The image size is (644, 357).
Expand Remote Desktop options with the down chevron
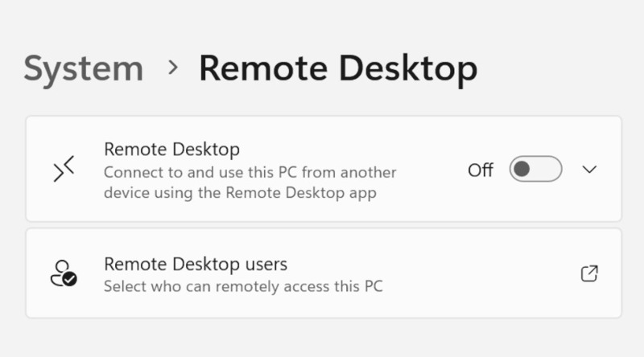[589, 170]
